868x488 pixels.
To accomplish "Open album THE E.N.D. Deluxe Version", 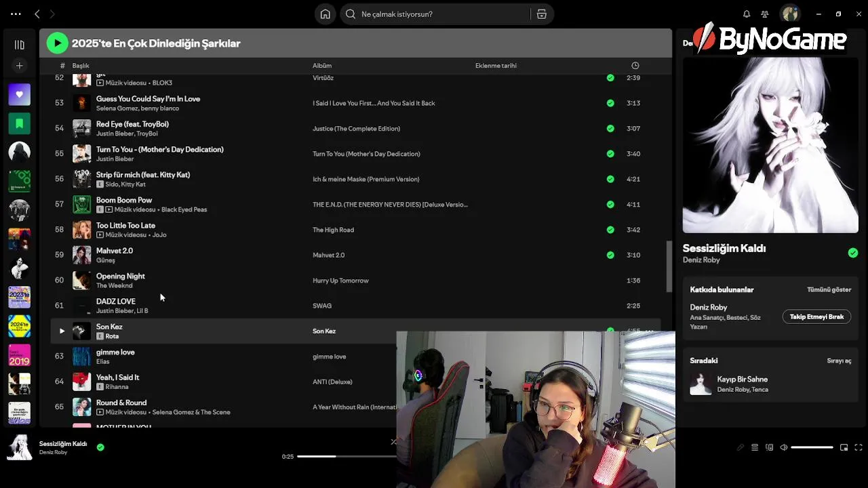I will (390, 205).
